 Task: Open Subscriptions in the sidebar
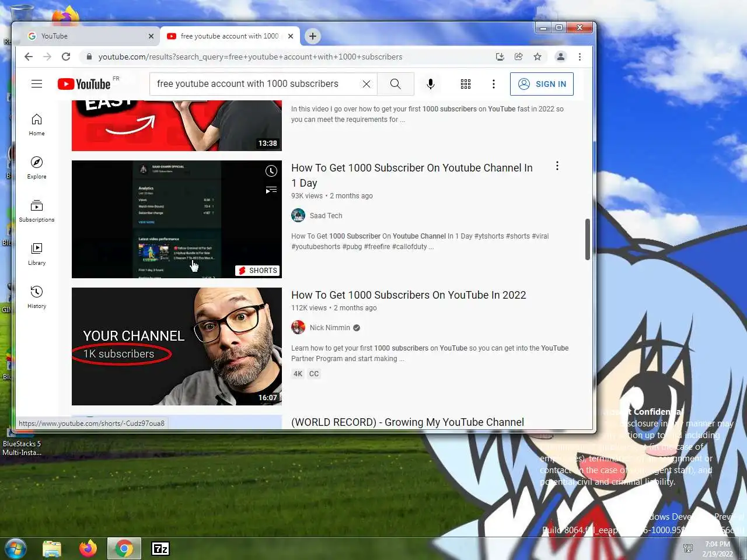[x=37, y=211]
